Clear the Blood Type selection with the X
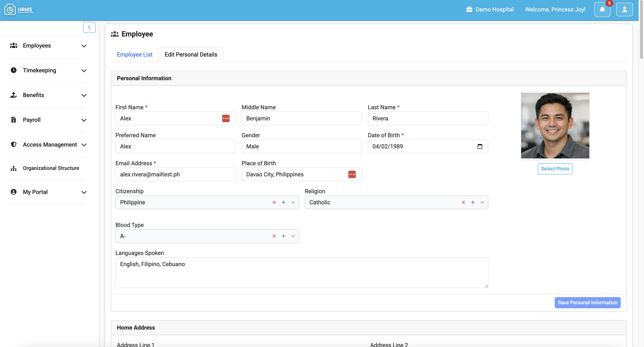 pyautogui.click(x=274, y=236)
